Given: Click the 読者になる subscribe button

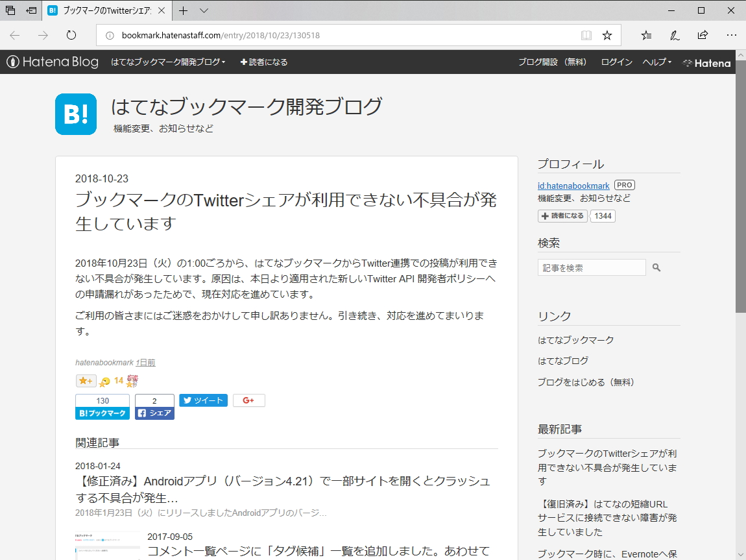Looking at the screenshot, I should click(263, 62).
